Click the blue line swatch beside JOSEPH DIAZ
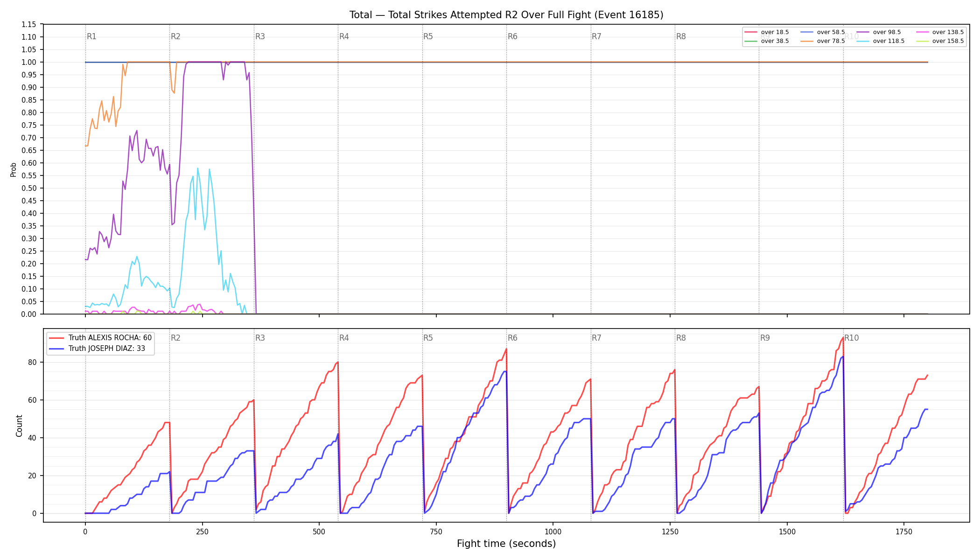 coord(56,349)
